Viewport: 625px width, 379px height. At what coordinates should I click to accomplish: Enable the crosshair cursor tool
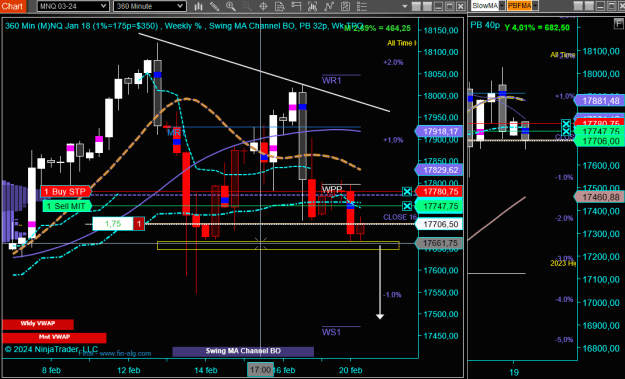tap(263, 6)
